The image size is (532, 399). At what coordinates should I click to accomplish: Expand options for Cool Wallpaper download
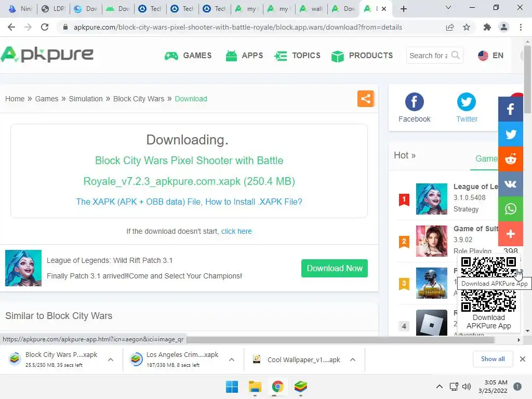tap(353, 360)
